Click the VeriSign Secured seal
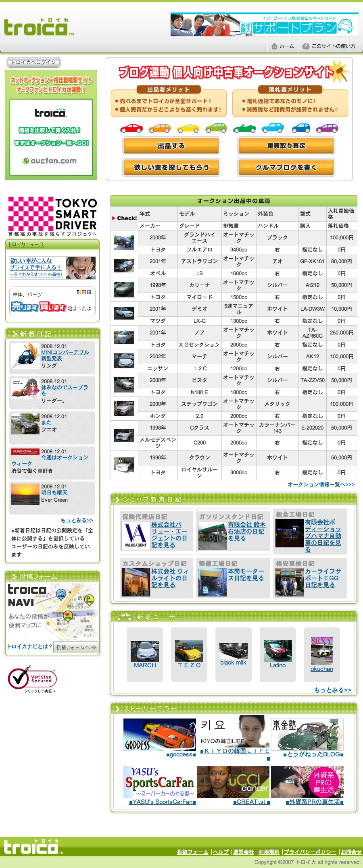 coord(32,680)
